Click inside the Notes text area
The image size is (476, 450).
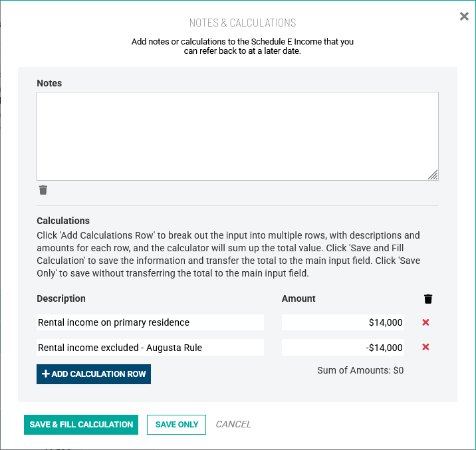click(x=237, y=136)
